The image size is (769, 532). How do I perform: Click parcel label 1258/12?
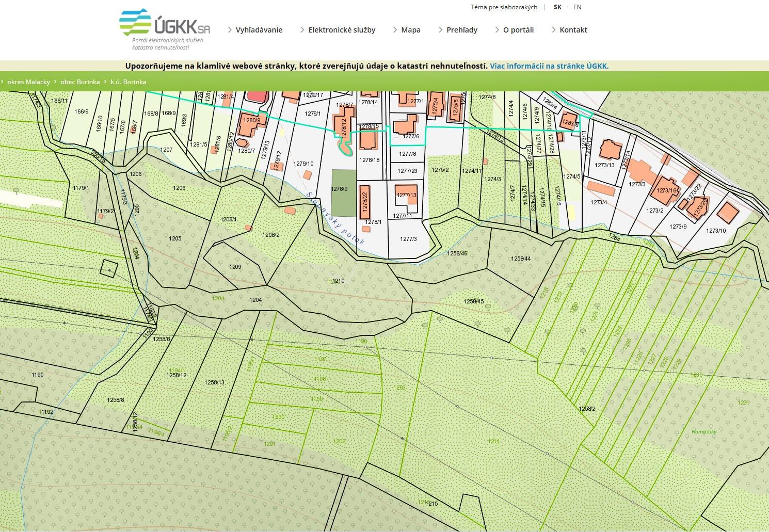pos(177,375)
